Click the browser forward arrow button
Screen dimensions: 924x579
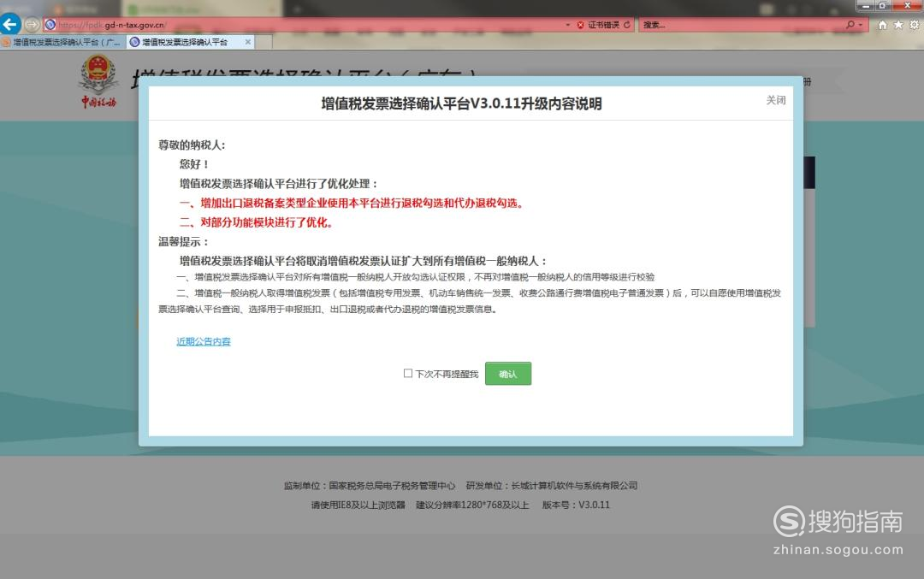pyautogui.click(x=32, y=25)
